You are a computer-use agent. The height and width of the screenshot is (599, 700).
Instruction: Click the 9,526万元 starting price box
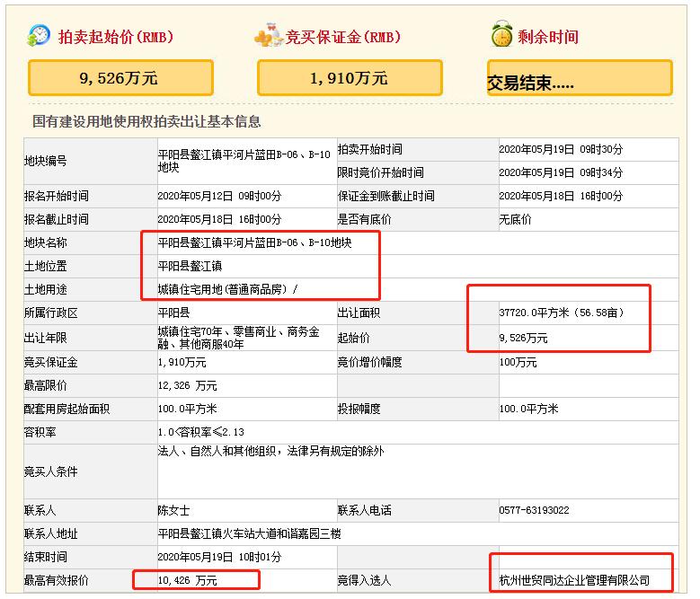click(x=120, y=78)
